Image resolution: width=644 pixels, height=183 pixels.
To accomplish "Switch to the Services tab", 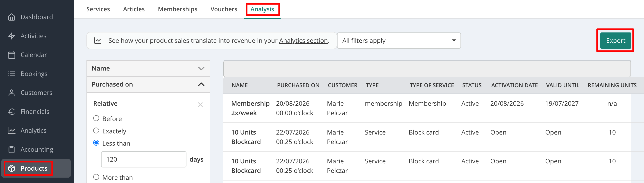I will pyautogui.click(x=98, y=9).
